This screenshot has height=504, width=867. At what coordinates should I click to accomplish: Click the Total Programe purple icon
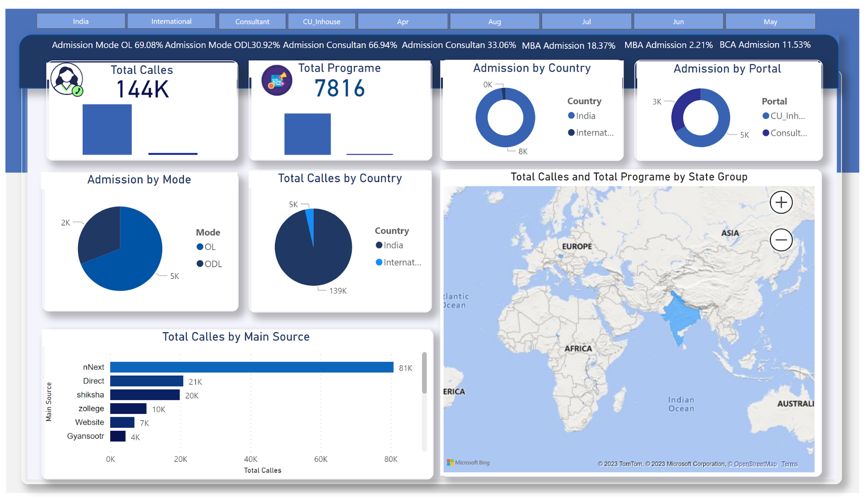click(277, 80)
